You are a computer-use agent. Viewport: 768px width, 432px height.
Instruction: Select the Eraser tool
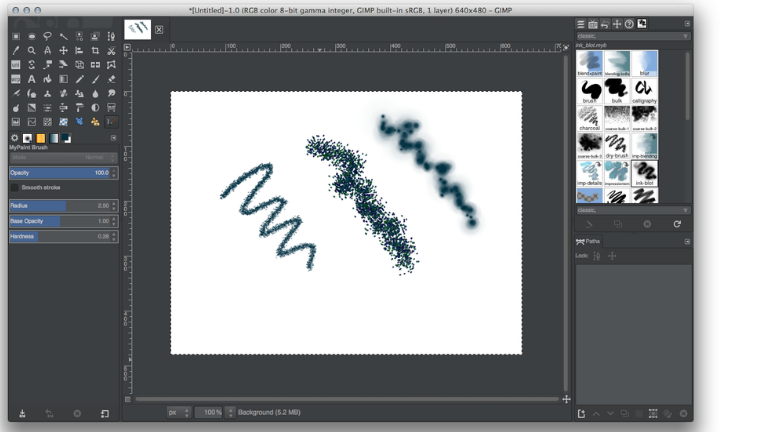(111, 79)
